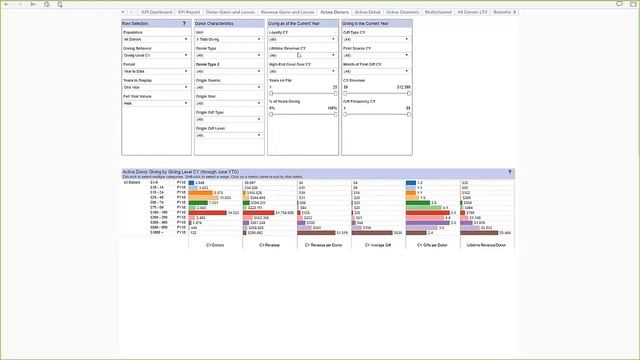The height and width of the screenshot is (360, 640).
Task: Open the Origin Source dropdown
Action: [x=229, y=87]
